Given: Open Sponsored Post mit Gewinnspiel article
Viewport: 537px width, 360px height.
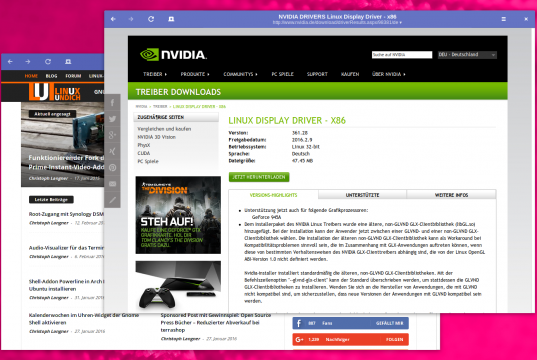Looking at the screenshot, I should click(215, 322).
